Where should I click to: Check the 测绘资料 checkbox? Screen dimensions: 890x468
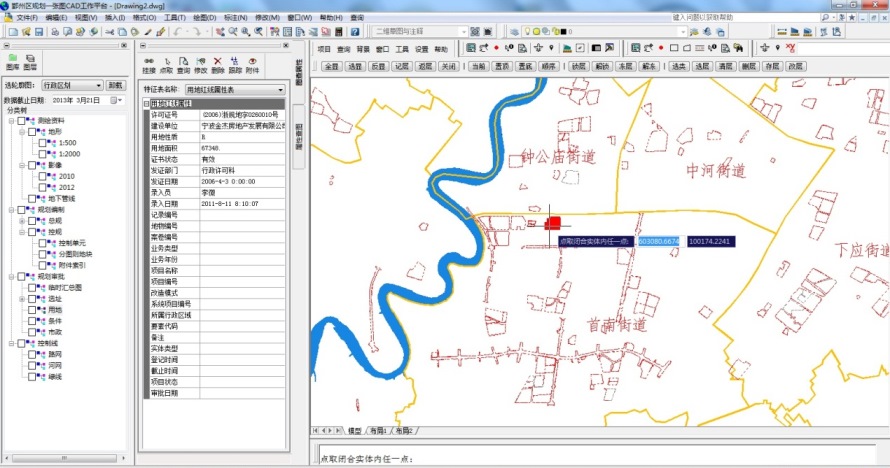pyautogui.click(x=21, y=121)
